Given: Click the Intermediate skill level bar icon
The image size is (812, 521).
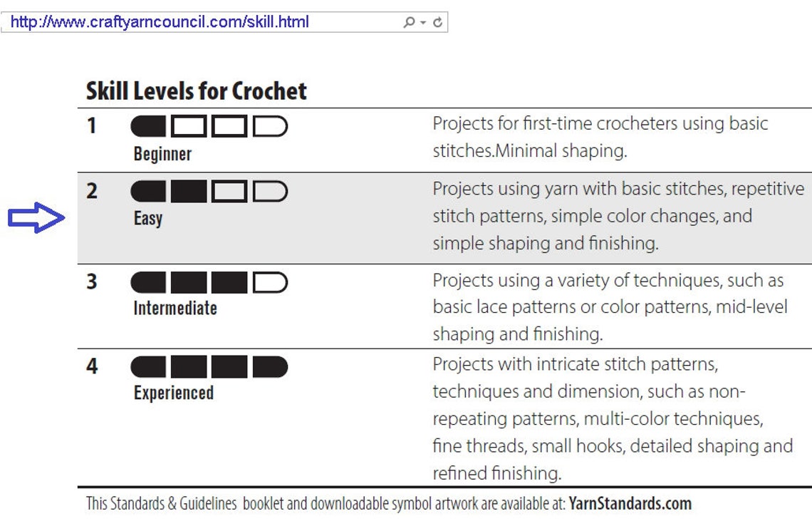Looking at the screenshot, I should pyautogui.click(x=209, y=282).
